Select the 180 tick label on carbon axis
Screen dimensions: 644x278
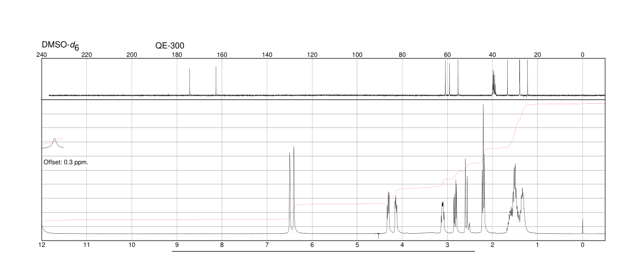[177, 54]
